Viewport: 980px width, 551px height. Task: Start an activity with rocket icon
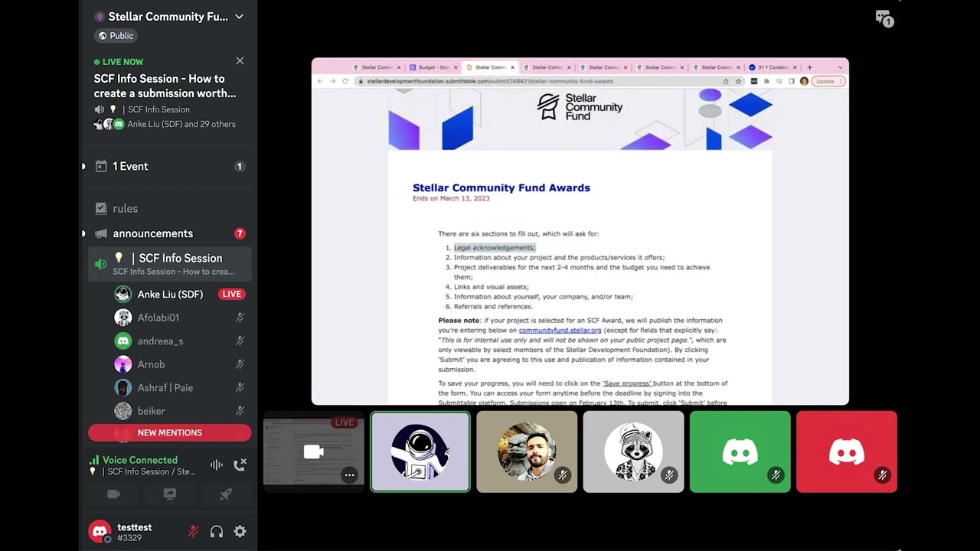[x=226, y=494]
